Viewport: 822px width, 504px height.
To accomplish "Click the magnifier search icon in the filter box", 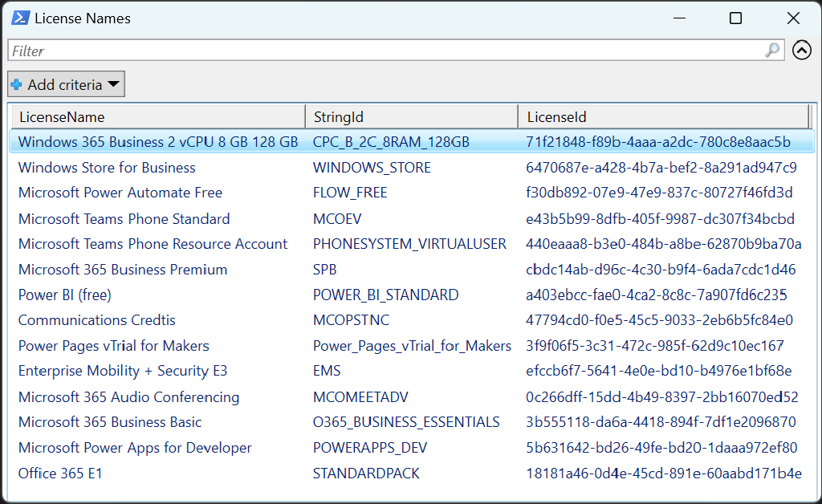I will (771, 50).
